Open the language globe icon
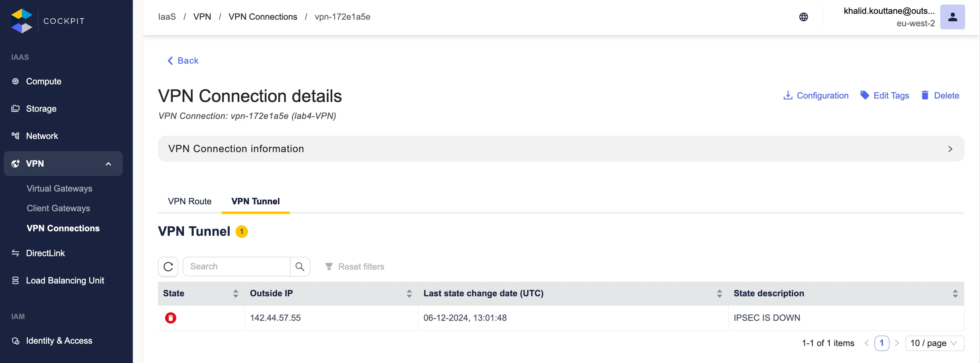 803,17
